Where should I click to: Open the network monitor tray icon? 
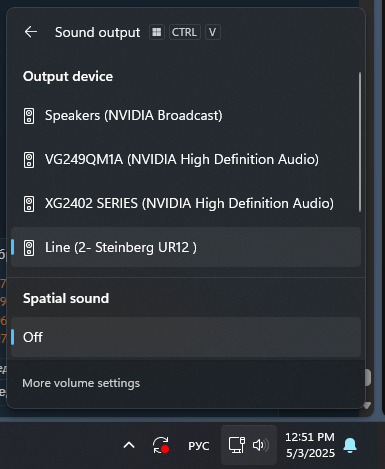pyautogui.click(x=237, y=445)
